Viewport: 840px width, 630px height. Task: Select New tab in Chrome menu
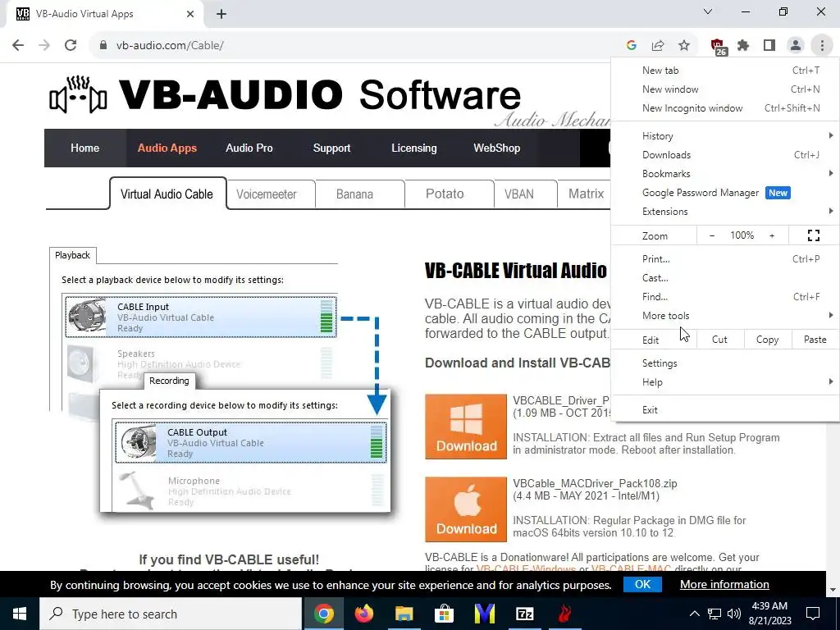725,71
